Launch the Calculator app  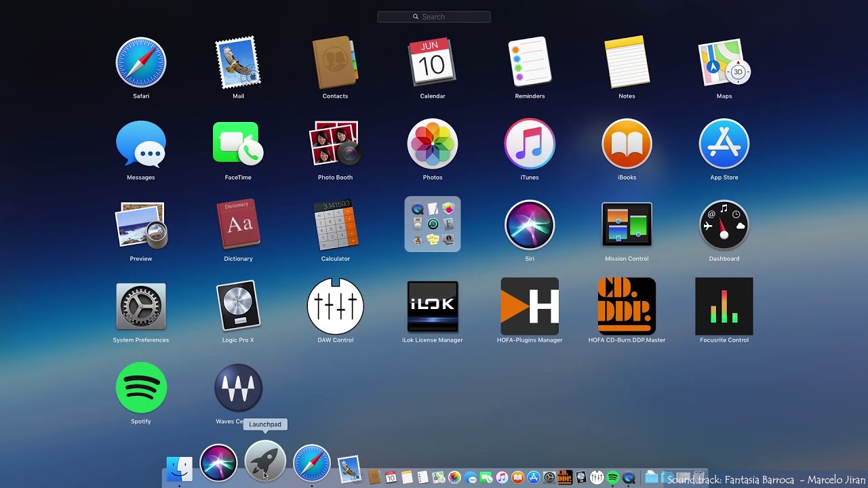point(335,225)
